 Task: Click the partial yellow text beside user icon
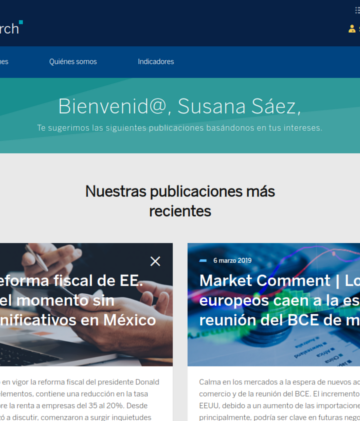[359, 29]
